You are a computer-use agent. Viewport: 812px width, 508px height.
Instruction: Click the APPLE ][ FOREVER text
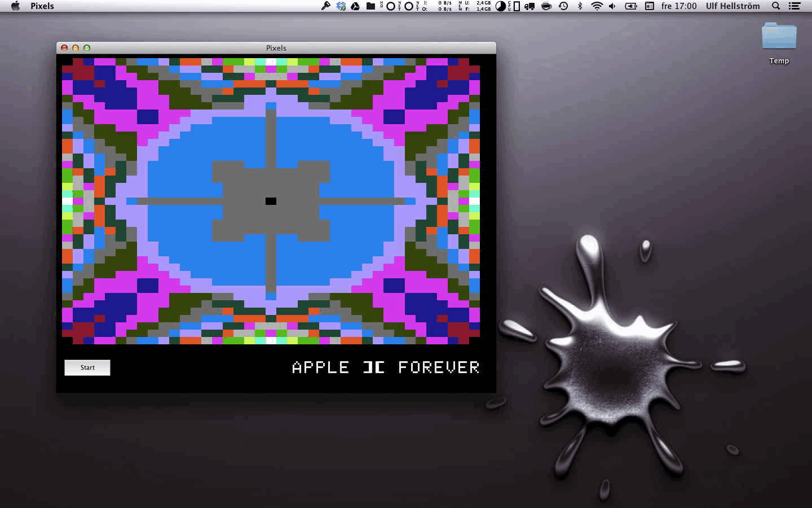386,367
